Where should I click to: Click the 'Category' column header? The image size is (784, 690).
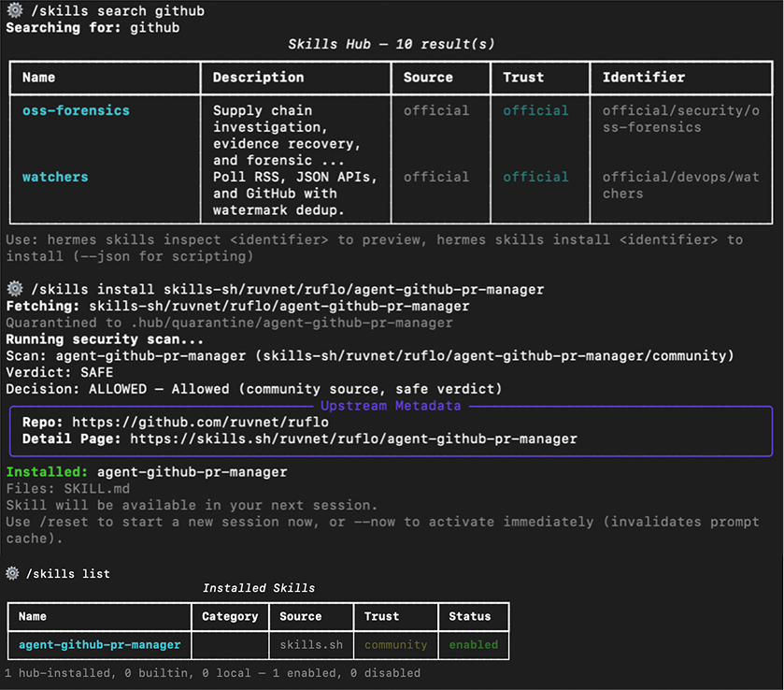click(x=230, y=616)
